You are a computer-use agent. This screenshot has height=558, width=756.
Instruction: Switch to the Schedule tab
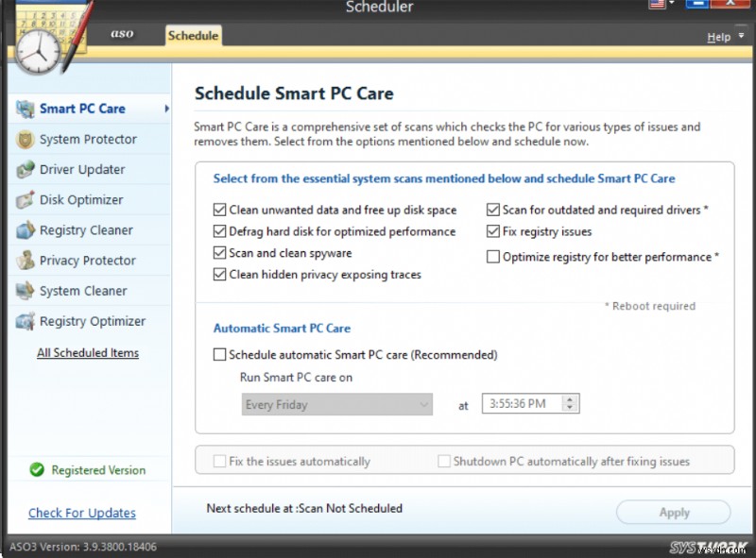pyautogui.click(x=193, y=36)
